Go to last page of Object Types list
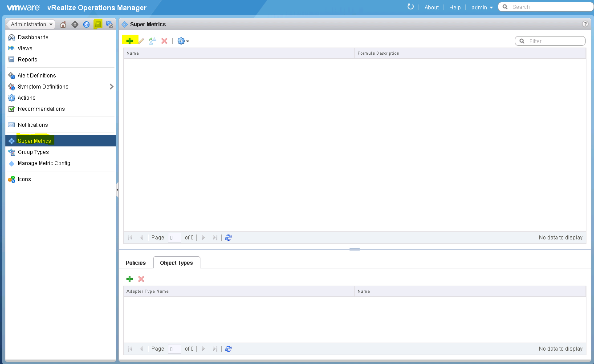The image size is (594, 364). (215, 349)
